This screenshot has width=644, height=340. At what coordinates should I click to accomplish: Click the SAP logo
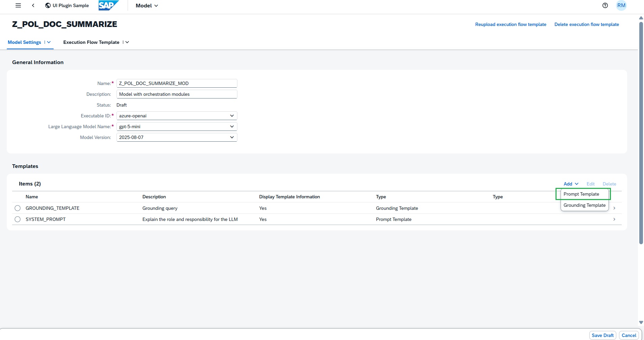[108, 5]
